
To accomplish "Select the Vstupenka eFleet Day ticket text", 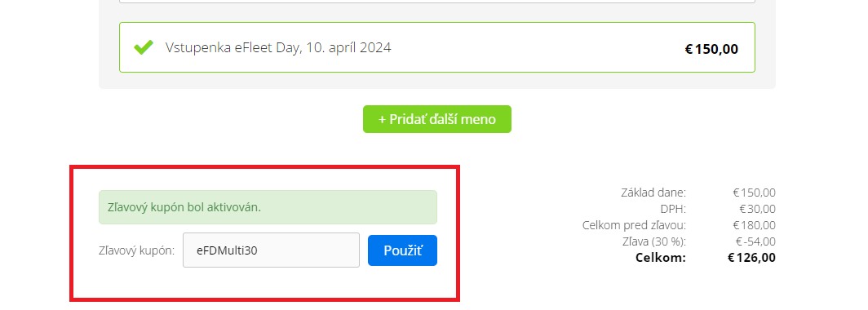I will 278,47.
